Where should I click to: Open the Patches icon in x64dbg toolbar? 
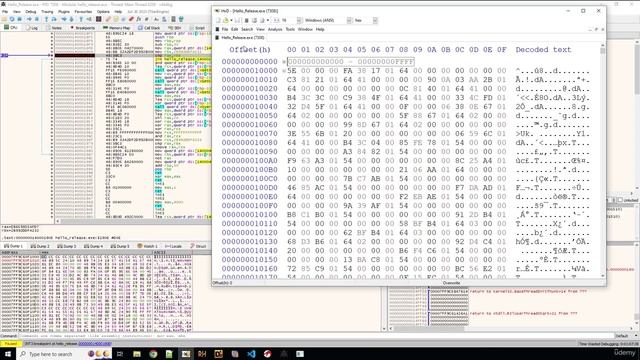(x=108, y=19)
